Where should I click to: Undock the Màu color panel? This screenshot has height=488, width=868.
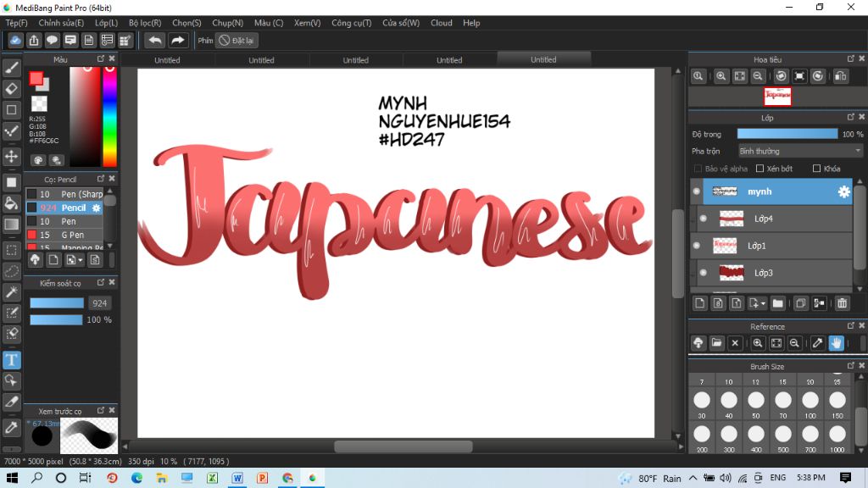[x=101, y=58]
